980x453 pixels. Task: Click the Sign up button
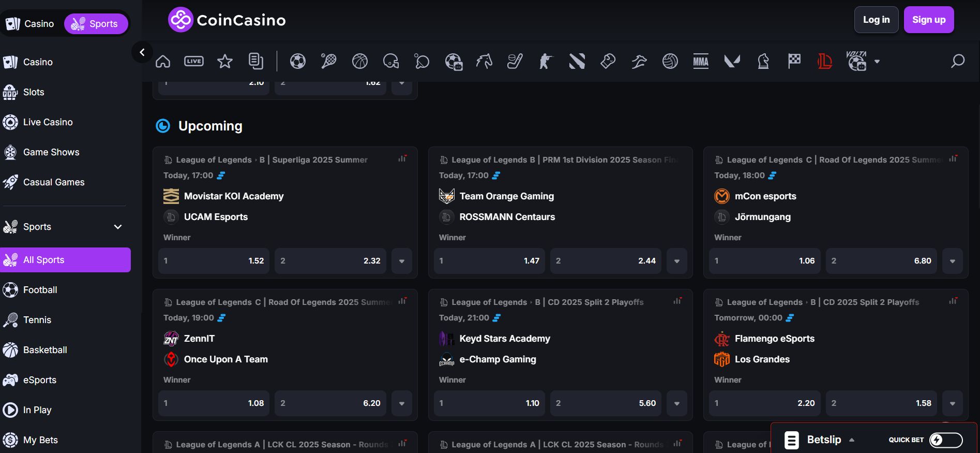tap(928, 20)
